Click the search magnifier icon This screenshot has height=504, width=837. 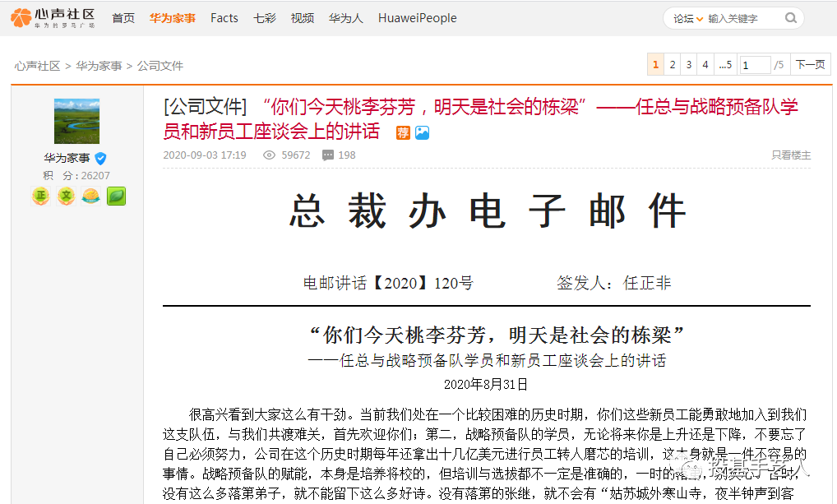pyautogui.click(x=791, y=18)
